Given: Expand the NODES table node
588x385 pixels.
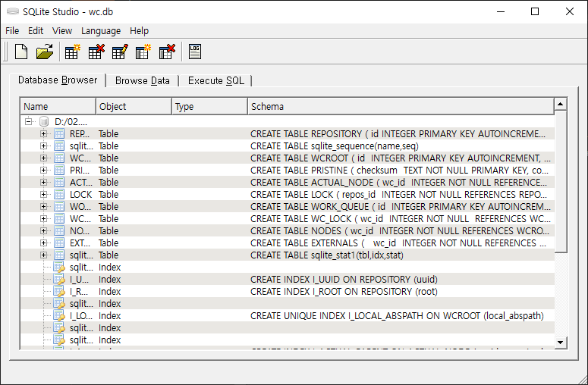Looking at the screenshot, I should [x=43, y=230].
